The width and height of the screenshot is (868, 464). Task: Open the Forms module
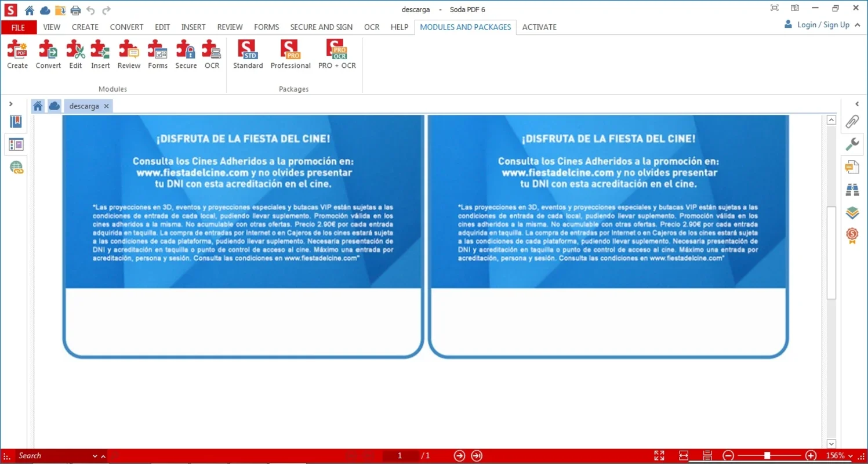[x=158, y=55]
